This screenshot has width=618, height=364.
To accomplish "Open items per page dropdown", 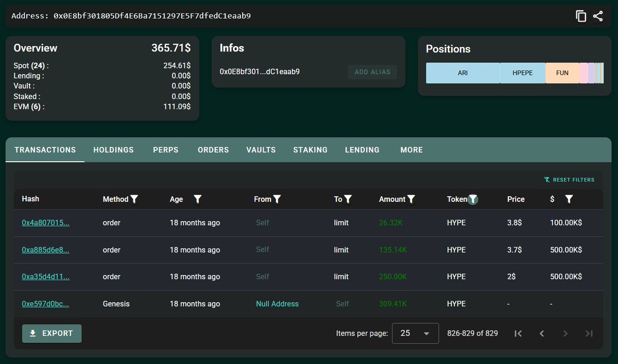I will click(416, 334).
